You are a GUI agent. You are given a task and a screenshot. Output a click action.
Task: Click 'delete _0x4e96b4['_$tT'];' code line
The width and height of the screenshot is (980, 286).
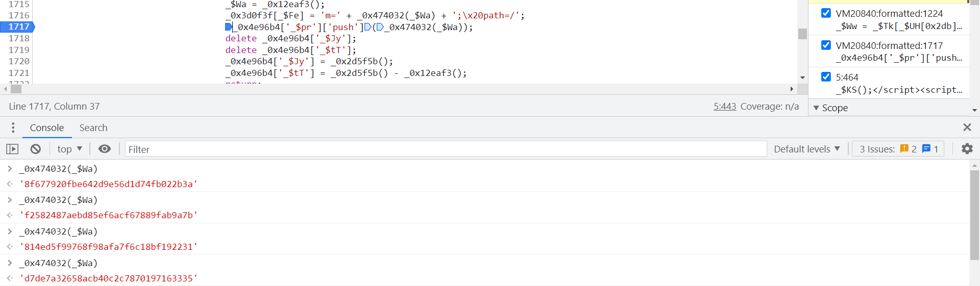(x=291, y=50)
